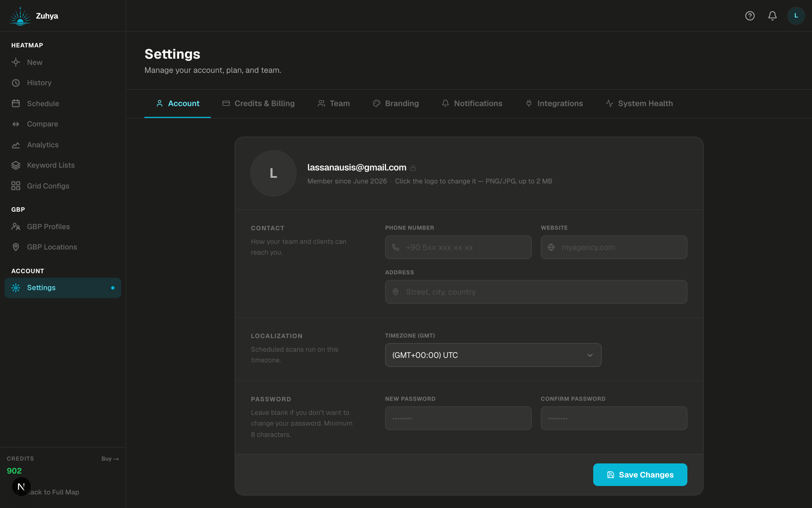Open Grid Configs in the sidebar
The image size is (812, 508).
click(63, 186)
